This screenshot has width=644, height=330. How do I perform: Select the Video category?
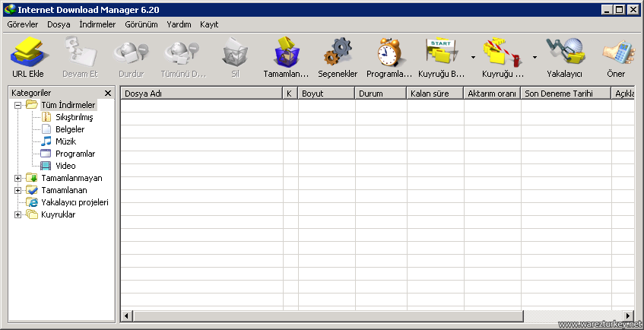tap(65, 166)
